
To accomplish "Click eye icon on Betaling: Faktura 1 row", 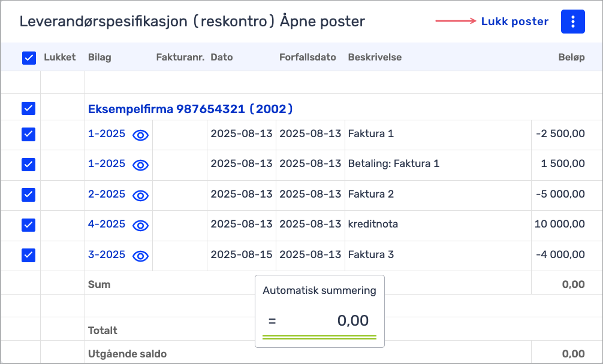I will click(x=140, y=165).
